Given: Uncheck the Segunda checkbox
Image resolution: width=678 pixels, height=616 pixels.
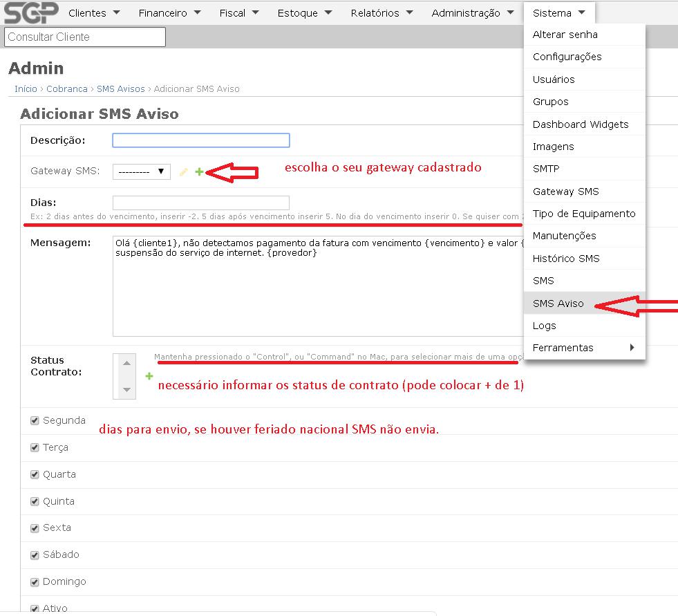Looking at the screenshot, I should point(35,420).
